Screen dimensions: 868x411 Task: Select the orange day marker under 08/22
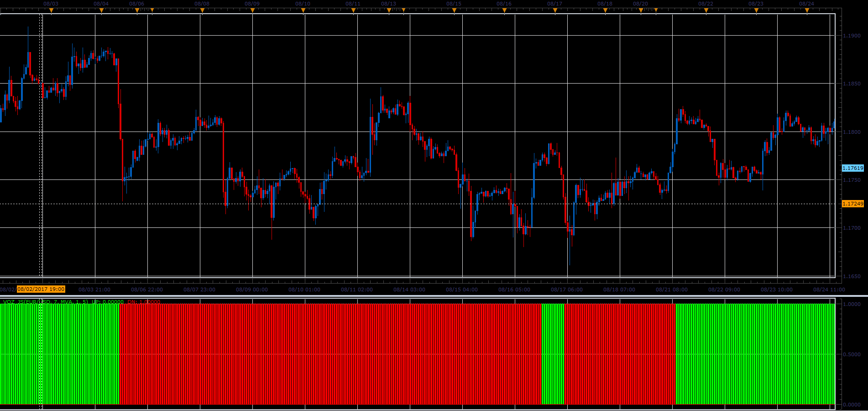706,10
